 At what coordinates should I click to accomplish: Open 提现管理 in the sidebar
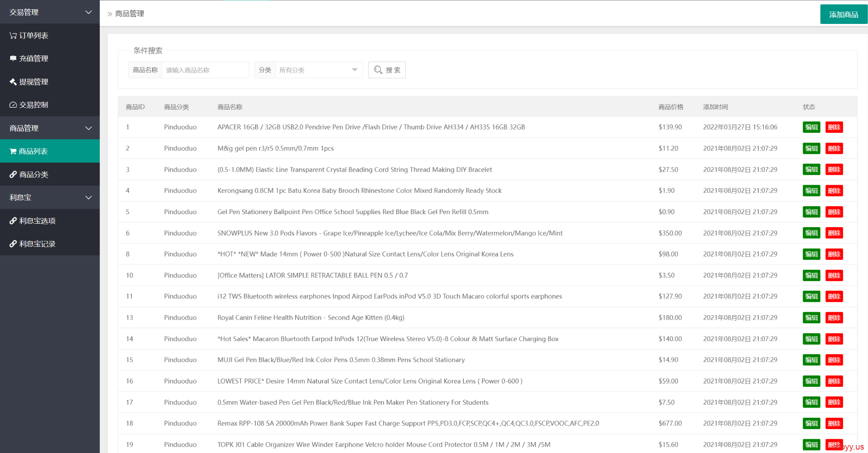[49, 82]
